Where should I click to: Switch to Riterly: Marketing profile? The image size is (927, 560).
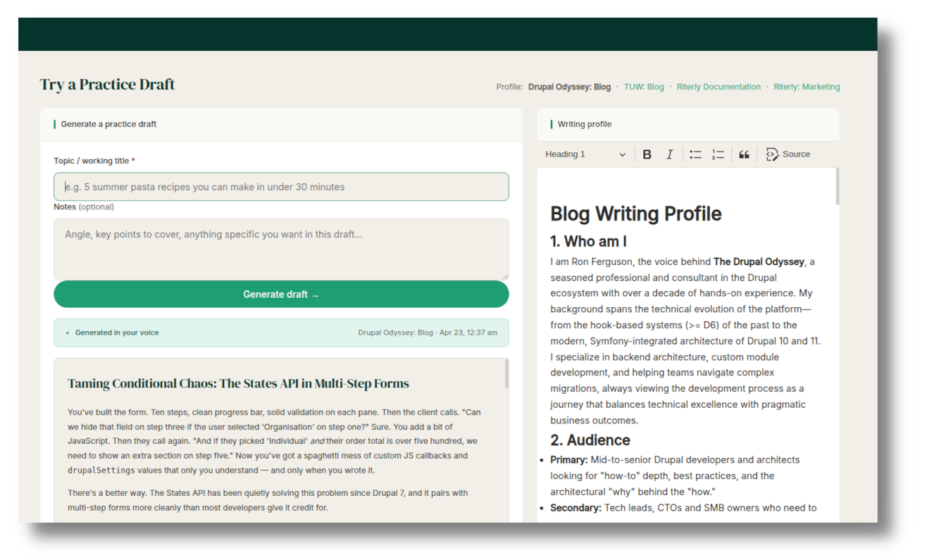(807, 87)
